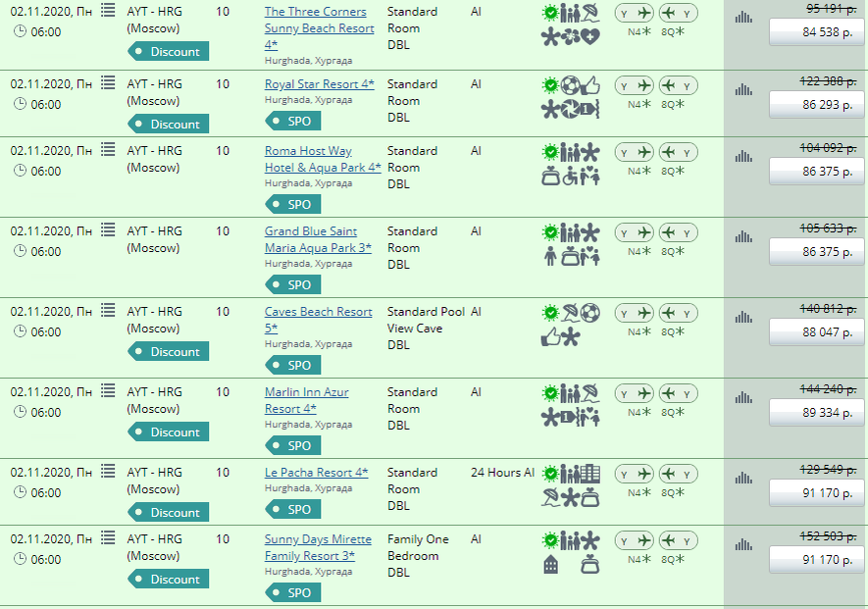868x609 pixels.
Task: Click the beach umbrella icon on Marlin Inn row
Action: point(590,393)
